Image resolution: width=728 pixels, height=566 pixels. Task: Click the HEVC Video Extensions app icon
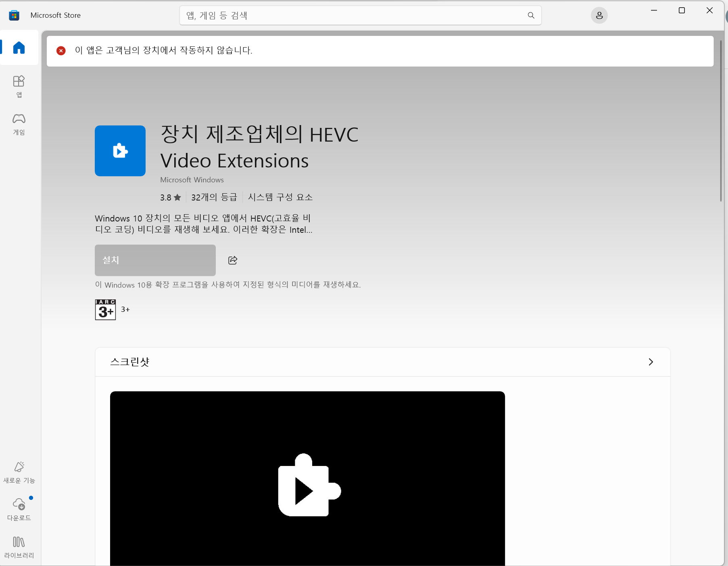pyautogui.click(x=120, y=151)
